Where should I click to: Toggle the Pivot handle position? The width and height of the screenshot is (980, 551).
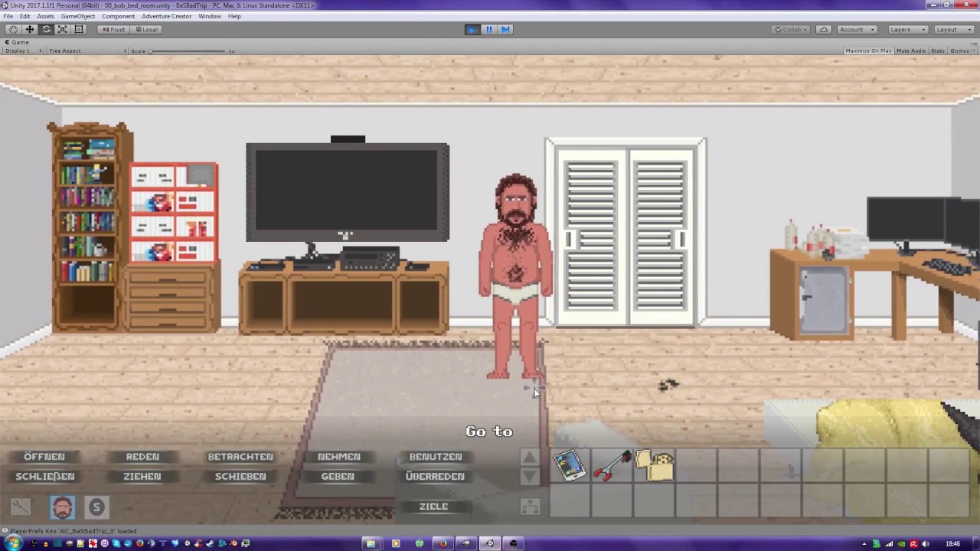click(113, 29)
